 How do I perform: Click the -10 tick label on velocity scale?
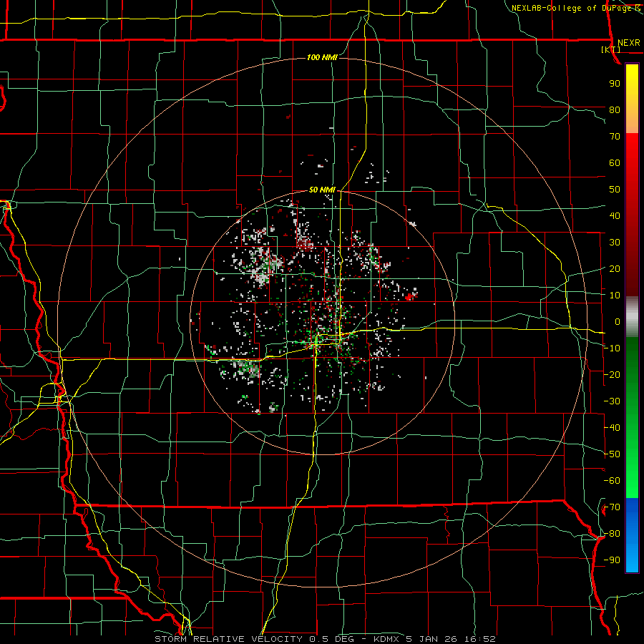pyautogui.click(x=612, y=348)
